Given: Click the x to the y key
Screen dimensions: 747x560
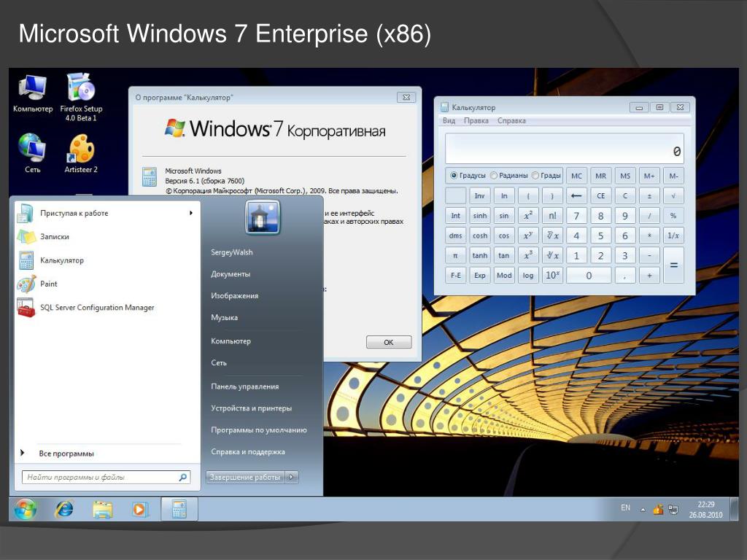Looking at the screenshot, I should click(528, 236).
